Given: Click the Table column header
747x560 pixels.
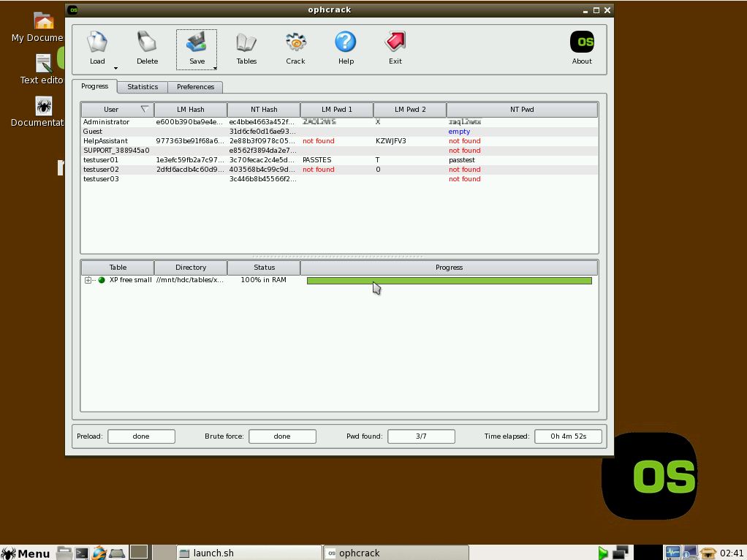Looking at the screenshot, I should (118, 268).
